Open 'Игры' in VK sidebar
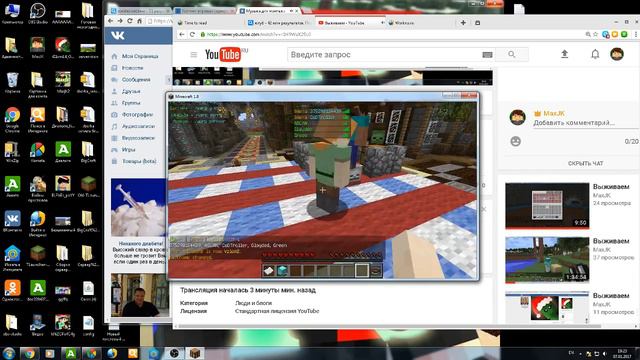Viewport: 640px width, 360px height. pyautogui.click(x=128, y=150)
